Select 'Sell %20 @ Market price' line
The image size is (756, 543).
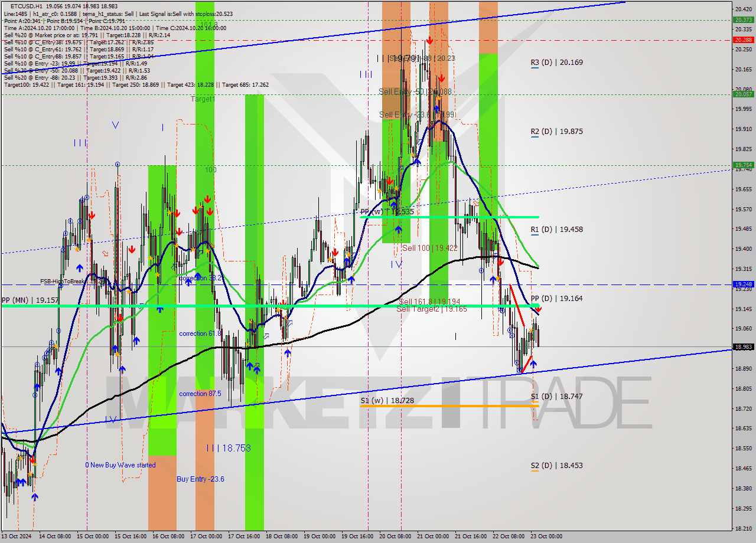87,35
